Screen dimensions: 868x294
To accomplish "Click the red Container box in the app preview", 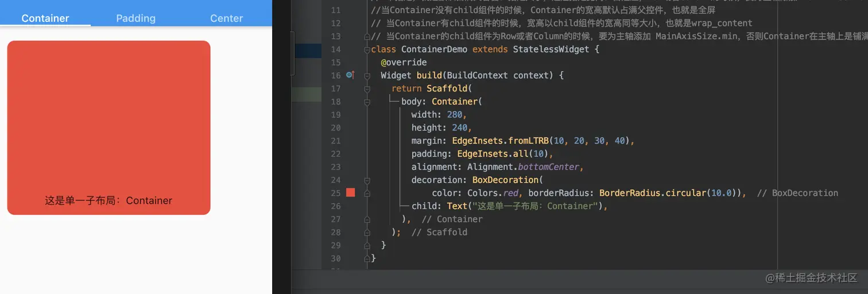I will pos(108,127).
